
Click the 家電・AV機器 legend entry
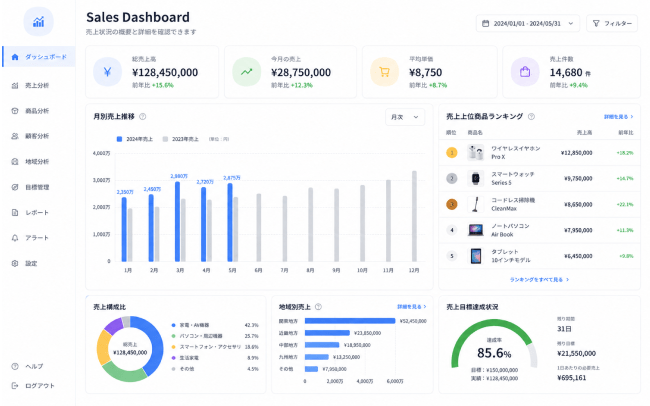point(215,325)
